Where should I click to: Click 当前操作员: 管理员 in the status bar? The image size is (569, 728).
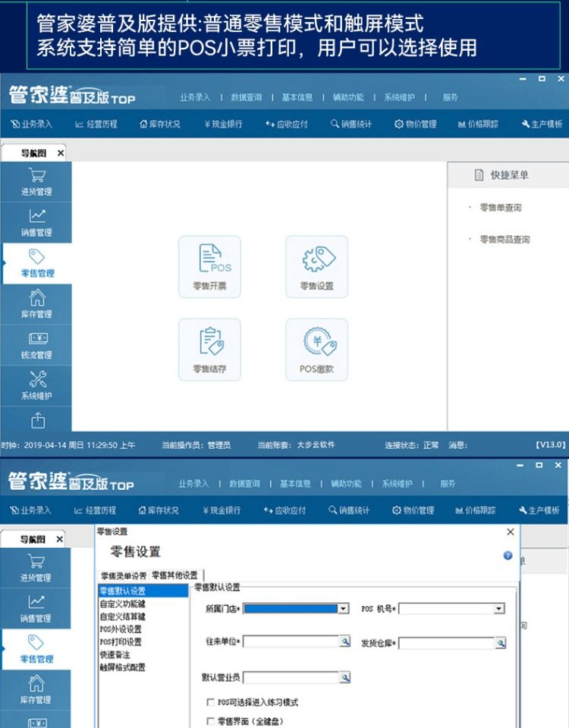[196, 445]
